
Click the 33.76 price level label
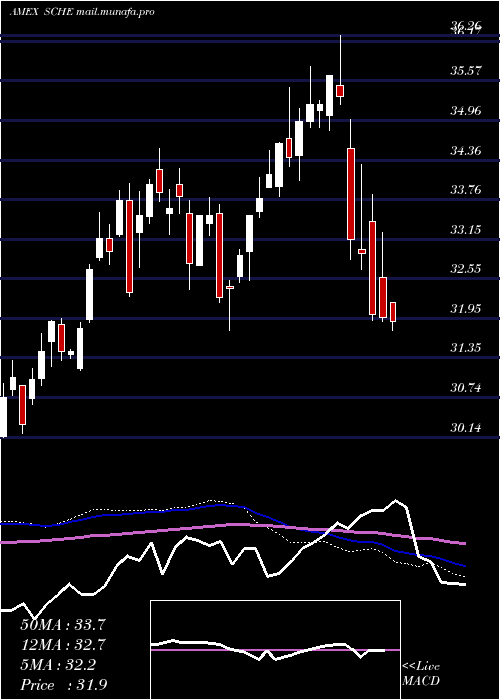click(x=466, y=190)
